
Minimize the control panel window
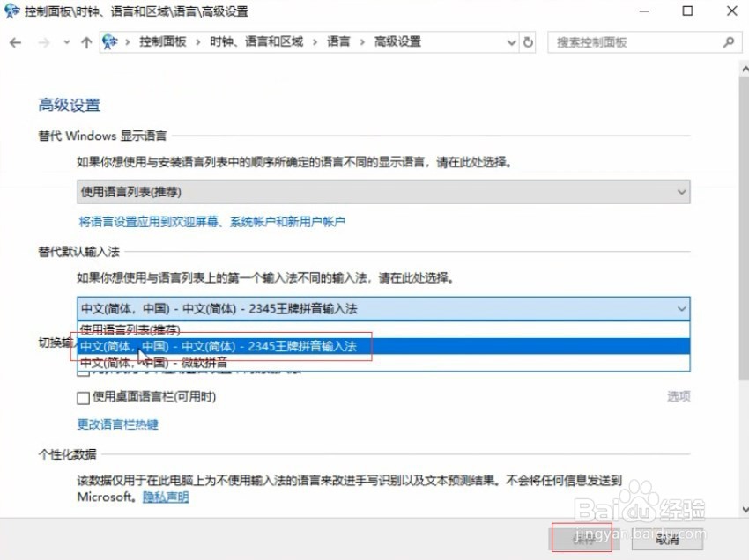(x=644, y=11)
